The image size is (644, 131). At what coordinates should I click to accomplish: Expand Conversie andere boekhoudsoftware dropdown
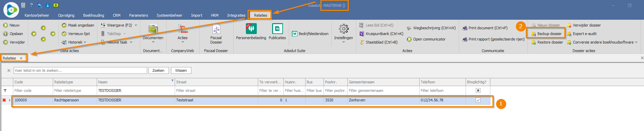pos(636,42)
